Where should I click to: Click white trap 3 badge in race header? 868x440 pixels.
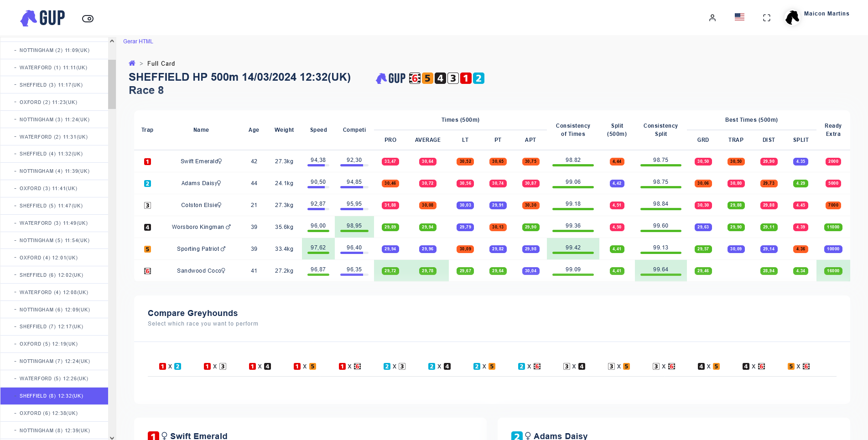point(453,78)
